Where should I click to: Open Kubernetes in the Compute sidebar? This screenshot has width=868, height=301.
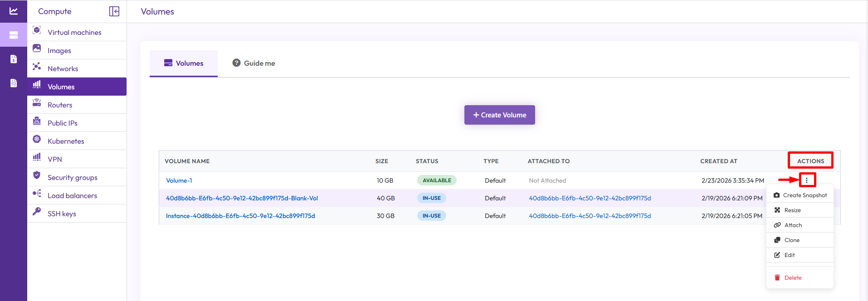point(66,141)
